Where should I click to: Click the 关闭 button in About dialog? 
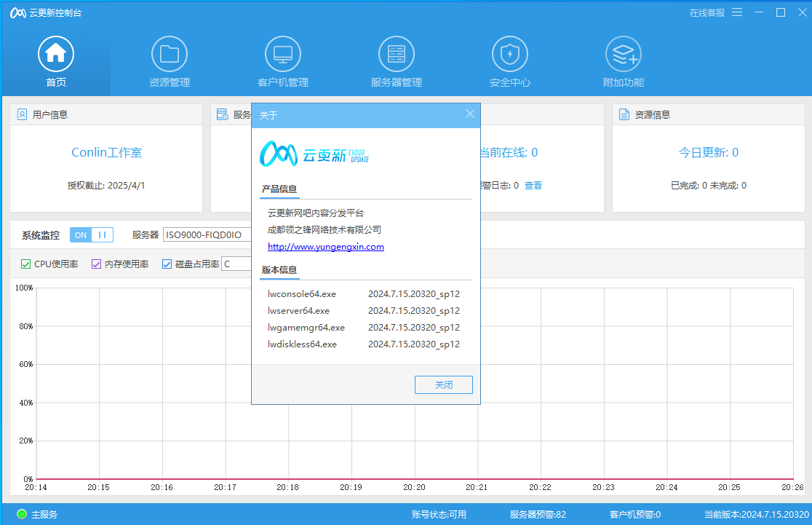click(x=444, y=385)
